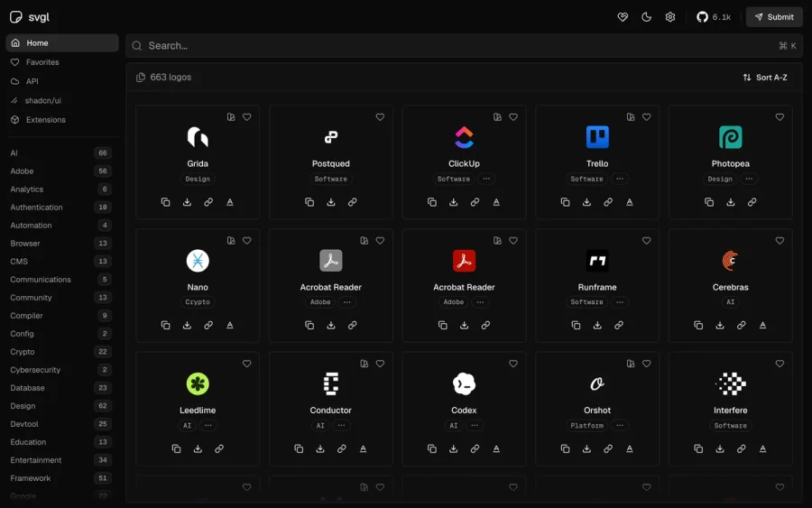Filter by Entertainment category
Image resolution: width=812 pixels, height=508 pixels.
coord(61,460)
